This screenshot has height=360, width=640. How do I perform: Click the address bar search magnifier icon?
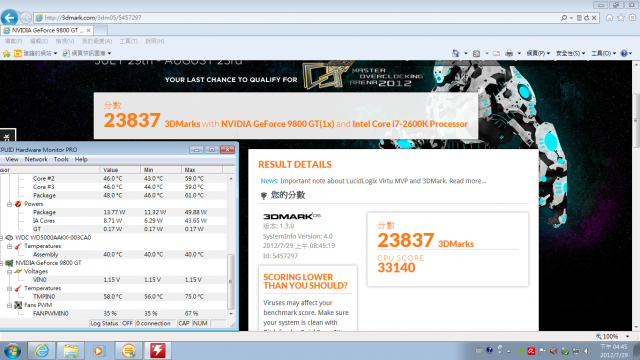tap(564, 18)
